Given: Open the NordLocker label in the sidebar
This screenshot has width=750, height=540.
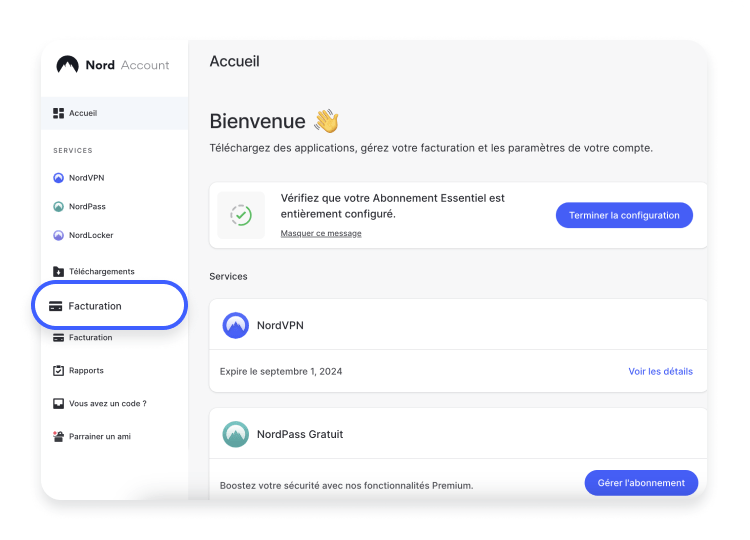Looking at the screenshot, I should [91, 235].
